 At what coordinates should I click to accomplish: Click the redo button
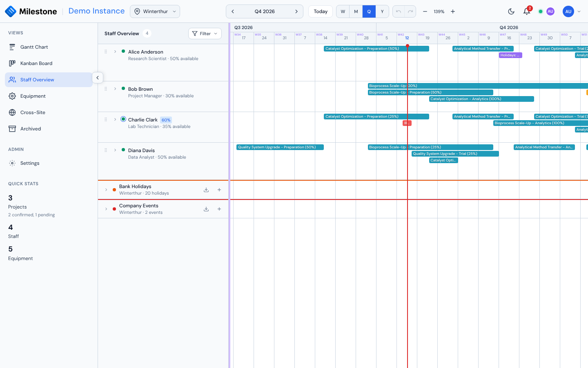pos(410,11)
